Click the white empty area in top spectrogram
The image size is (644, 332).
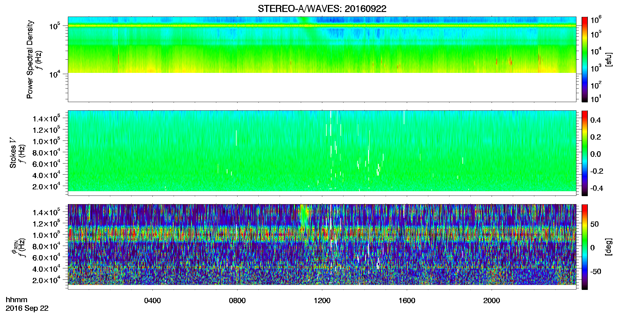click(x=322, y=87)
